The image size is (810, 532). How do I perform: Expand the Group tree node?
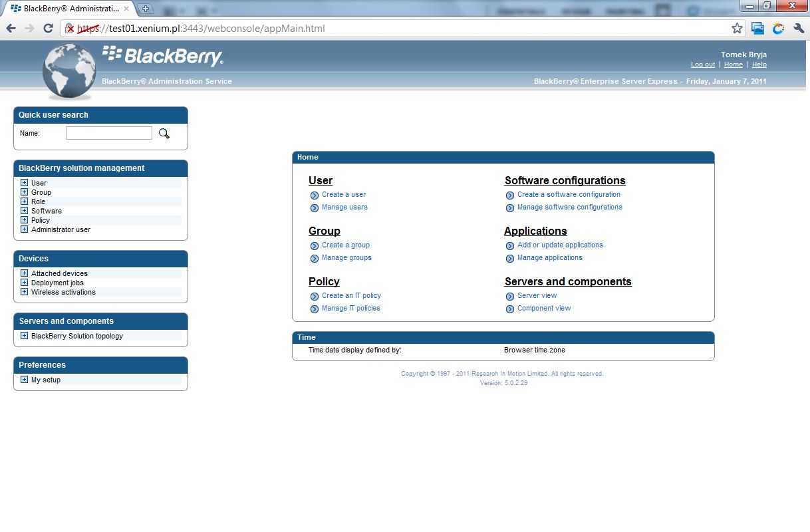point(24,192)
